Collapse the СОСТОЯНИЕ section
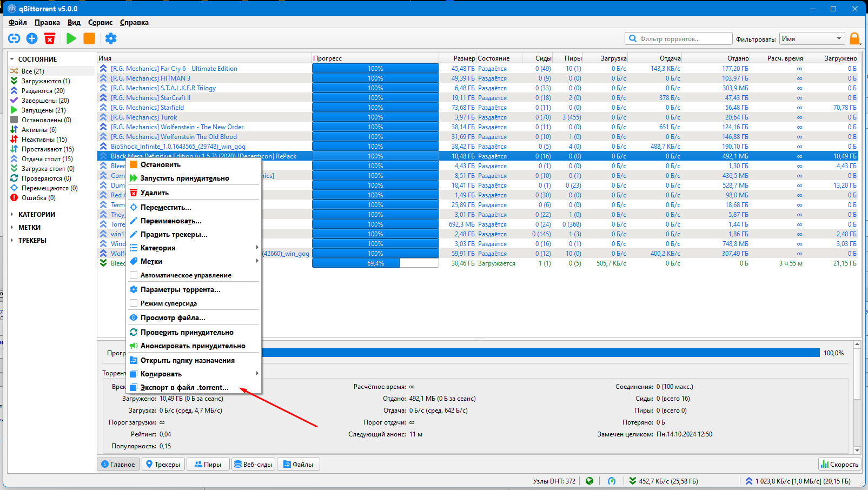868x490 pixels. click(x=12, y=59)
